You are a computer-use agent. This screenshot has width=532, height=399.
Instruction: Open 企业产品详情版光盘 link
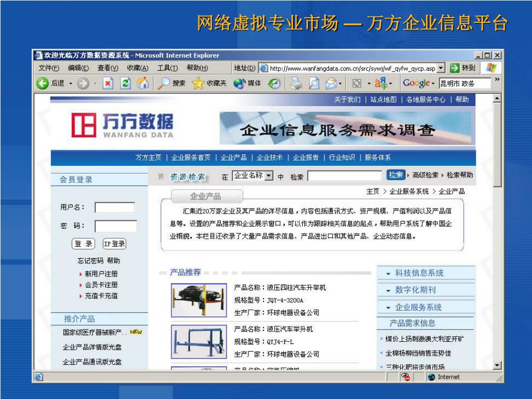tap(92, 347)
